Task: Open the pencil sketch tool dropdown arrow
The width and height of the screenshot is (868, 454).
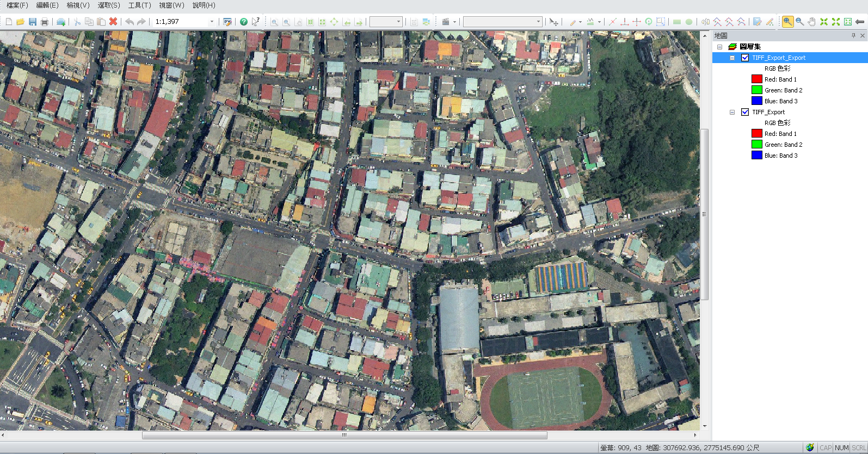Action: pos(580,22)
